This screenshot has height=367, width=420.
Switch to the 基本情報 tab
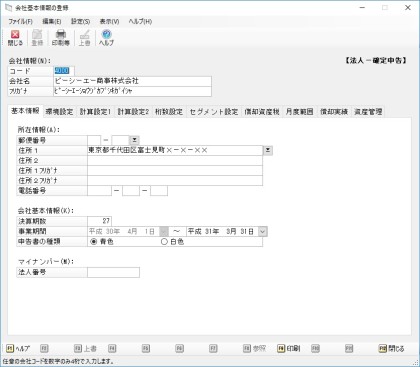click(25, 111)
